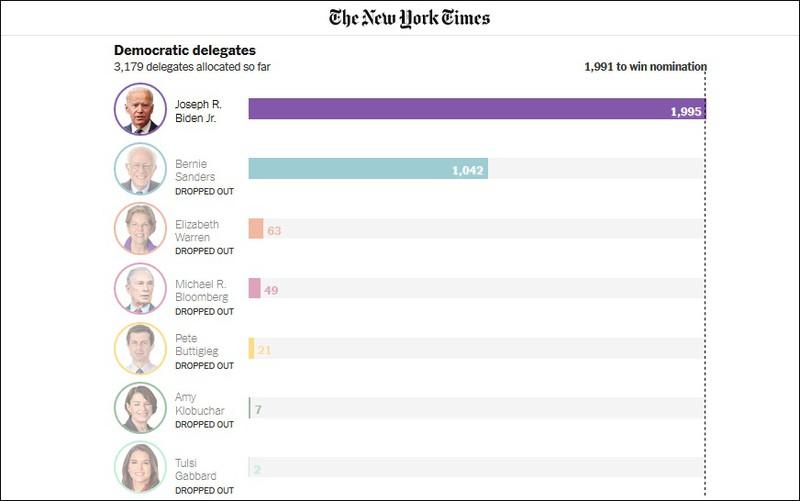The width and height of the screenshot is (800, 501).
Task: Click the teal Sanders 1,042 delegate bar
Action: (x=368, y=168)
